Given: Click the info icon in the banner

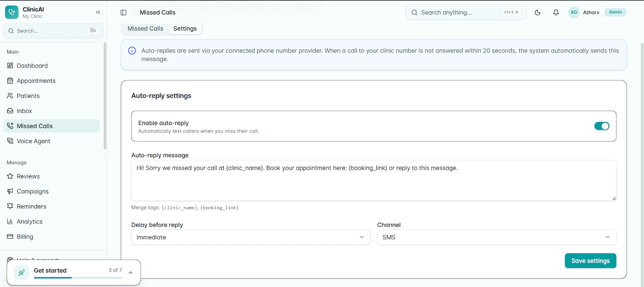Looking at the screenshot, I should pyautogui.click(x=132, y=51).
